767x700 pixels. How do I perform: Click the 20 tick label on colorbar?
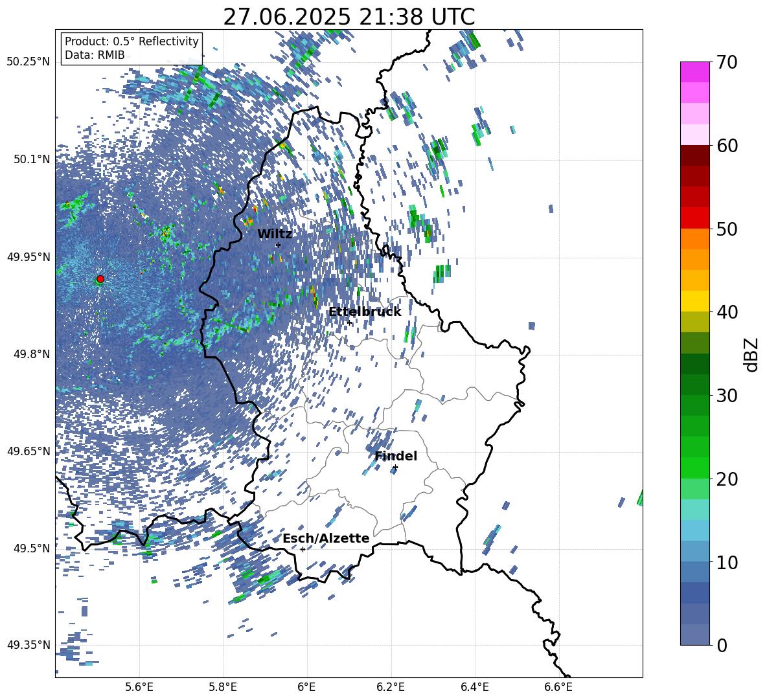[x=727, y=479]
